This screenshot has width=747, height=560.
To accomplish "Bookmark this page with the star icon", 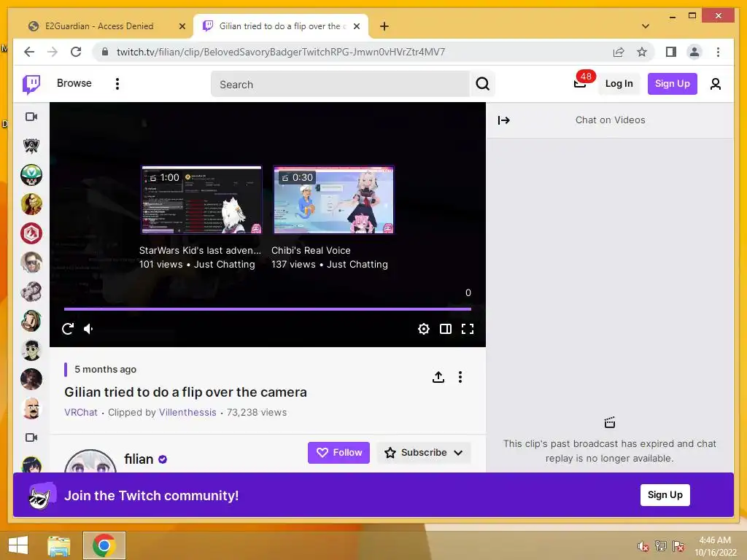I will (x=642, y=52).
